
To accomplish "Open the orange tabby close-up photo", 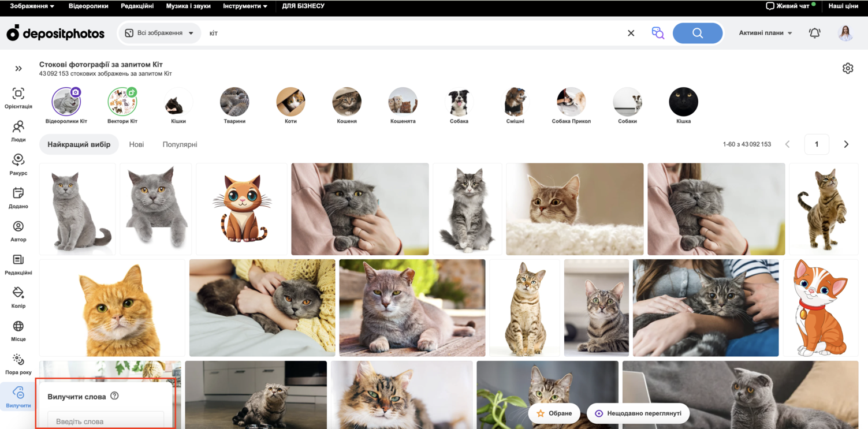I will click(x=112, y=308).
